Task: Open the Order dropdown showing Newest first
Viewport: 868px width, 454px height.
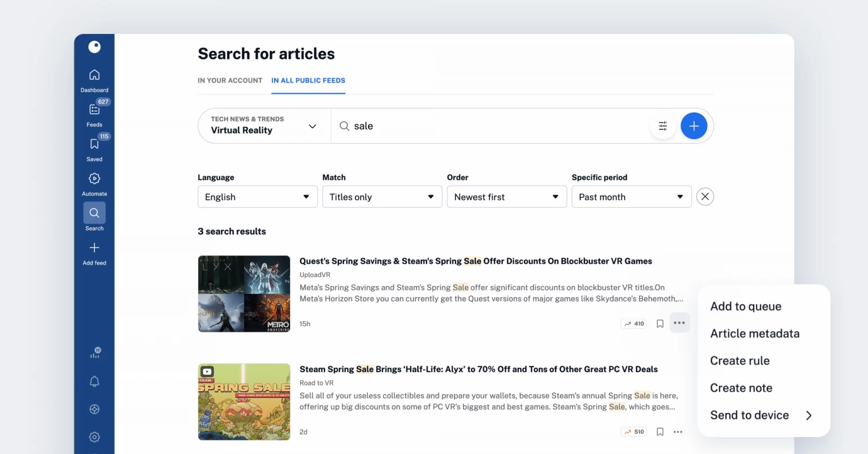Action: click(506, 196)
